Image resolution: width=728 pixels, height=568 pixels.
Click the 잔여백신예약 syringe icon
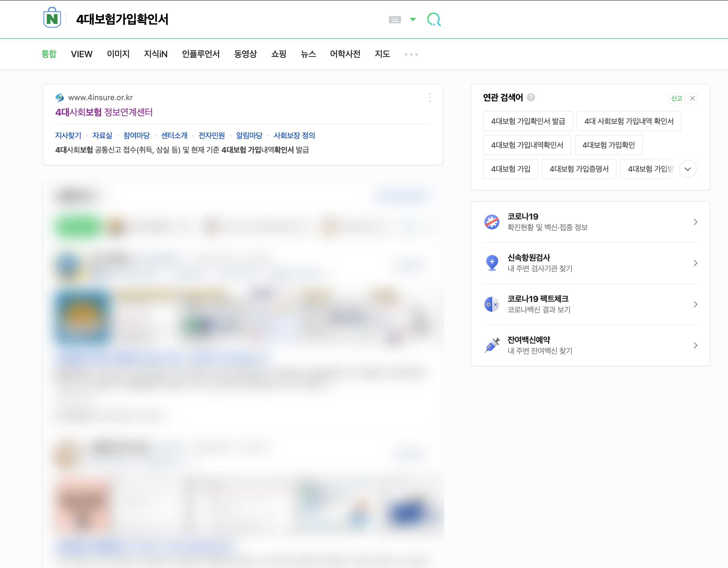tap(492, 345)
